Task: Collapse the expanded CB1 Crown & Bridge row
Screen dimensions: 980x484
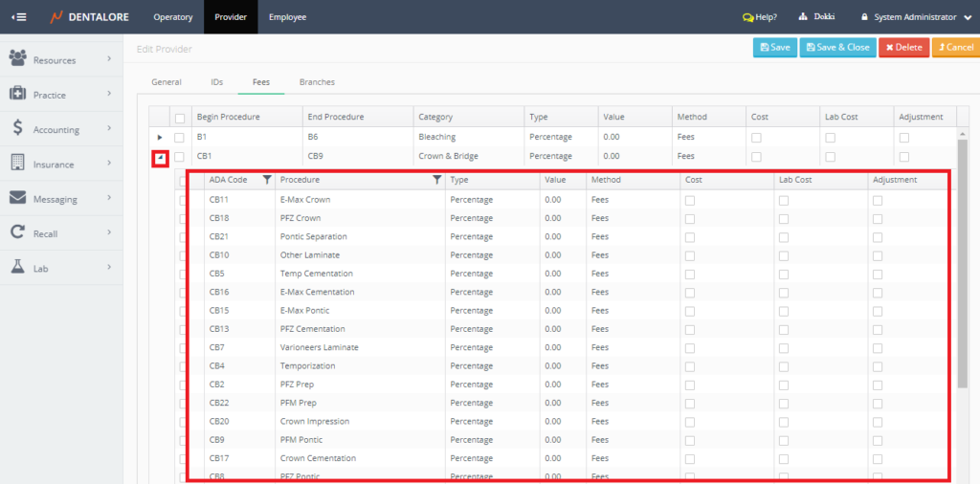Action: (161, 157)
